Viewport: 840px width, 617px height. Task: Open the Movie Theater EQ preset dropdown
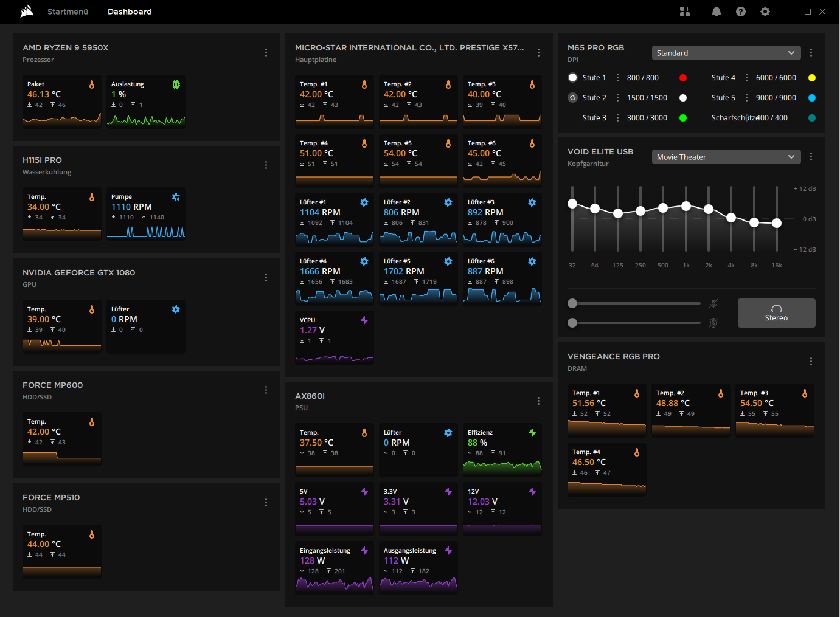[726, 157]
